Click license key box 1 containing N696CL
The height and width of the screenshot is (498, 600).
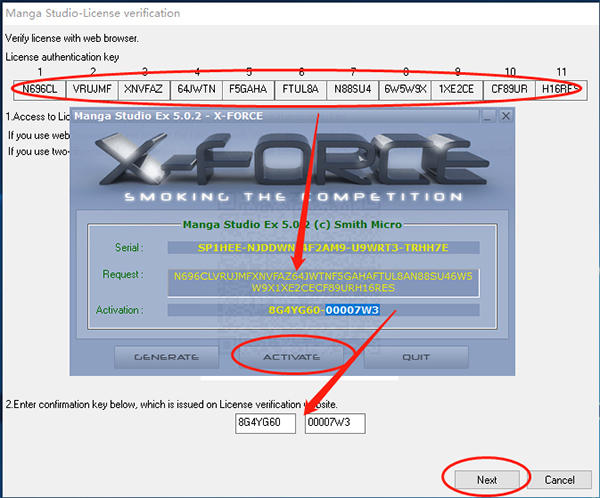point(40,89)
